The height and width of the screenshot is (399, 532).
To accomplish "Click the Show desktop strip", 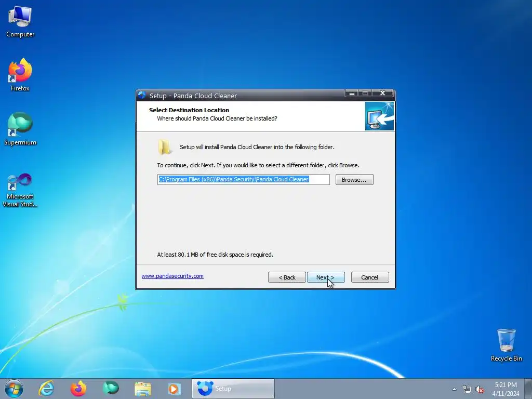I will 528,389.
